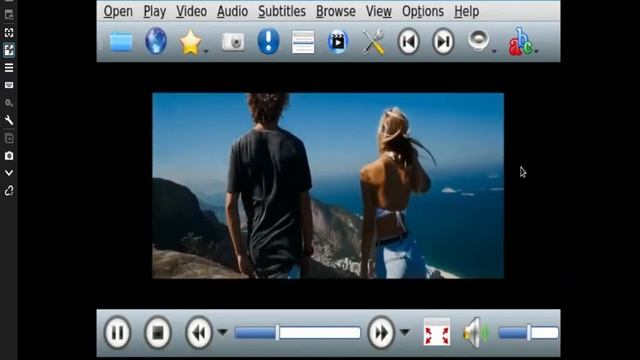Screen dimensions: 640x360
Task: Open the Video menu
Action: 191,11
